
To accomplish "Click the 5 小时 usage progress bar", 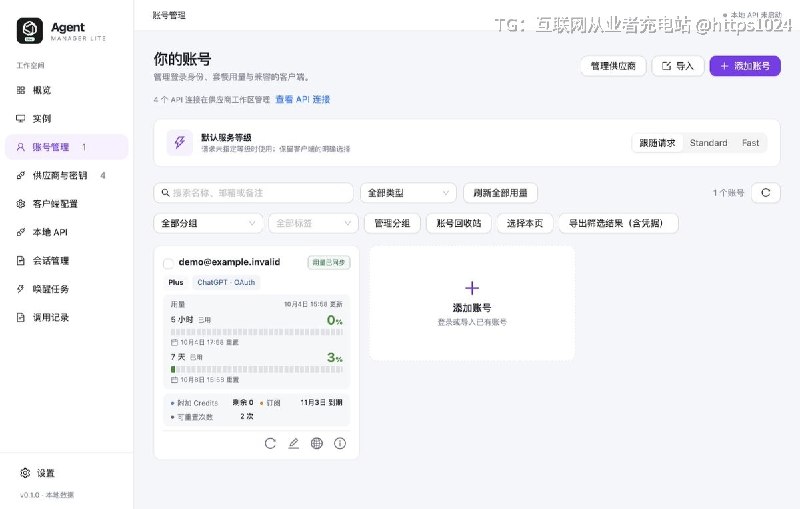I will coord(257,332).
